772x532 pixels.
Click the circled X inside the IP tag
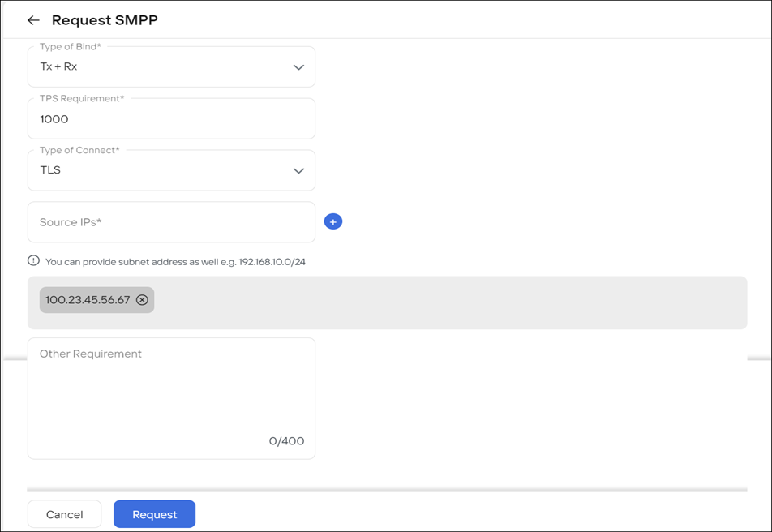(143, 299)
